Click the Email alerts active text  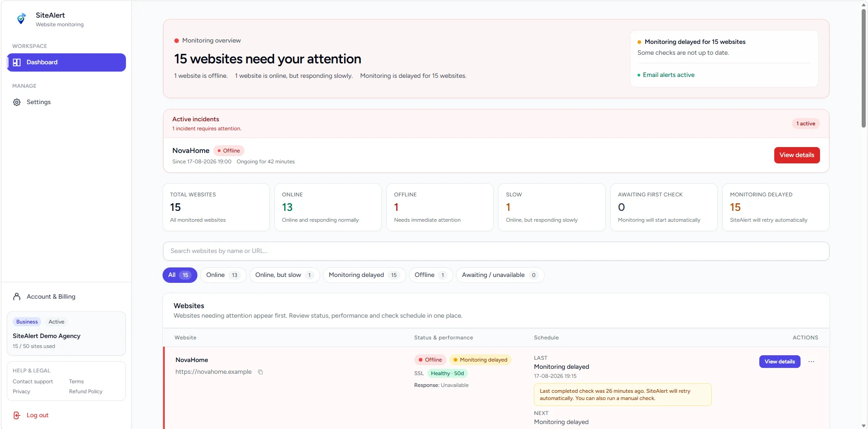pos(668,75)
